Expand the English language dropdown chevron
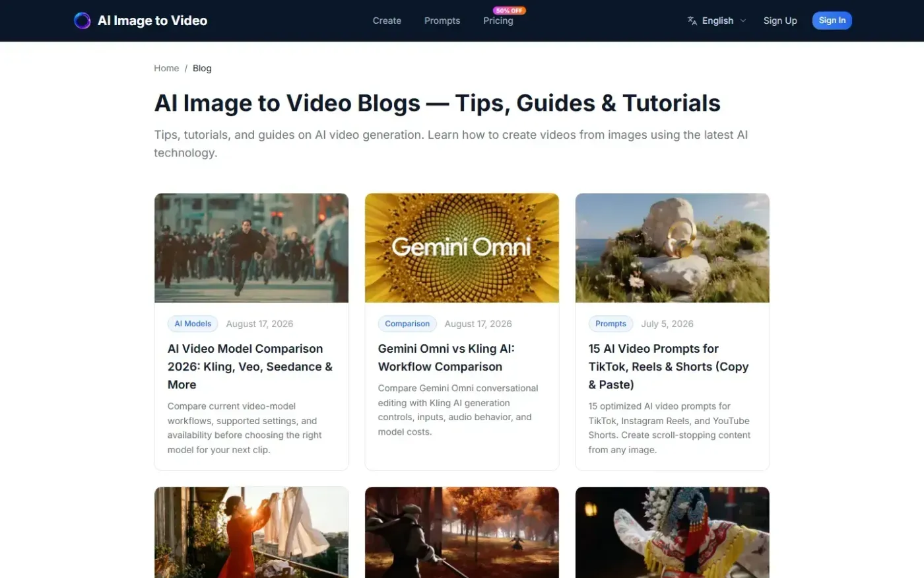 [742, 20]
